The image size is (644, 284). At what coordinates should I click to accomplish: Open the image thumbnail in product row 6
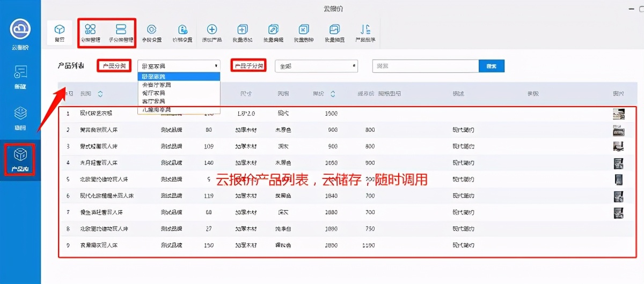(x=619, y=196)
